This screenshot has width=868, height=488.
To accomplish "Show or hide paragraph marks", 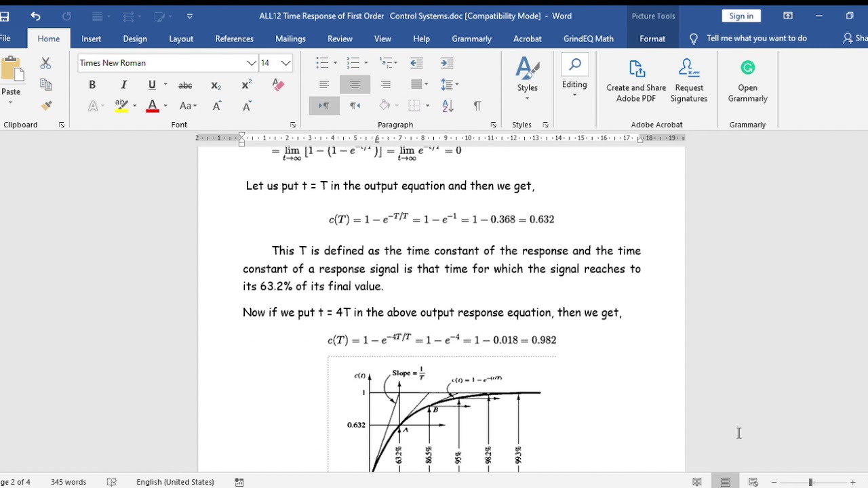I will 477,106.
